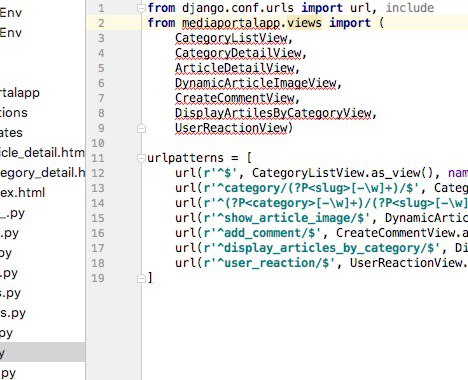
Task: Collapse the import block fold marker on line 1
Action: (x=141, y=8)
